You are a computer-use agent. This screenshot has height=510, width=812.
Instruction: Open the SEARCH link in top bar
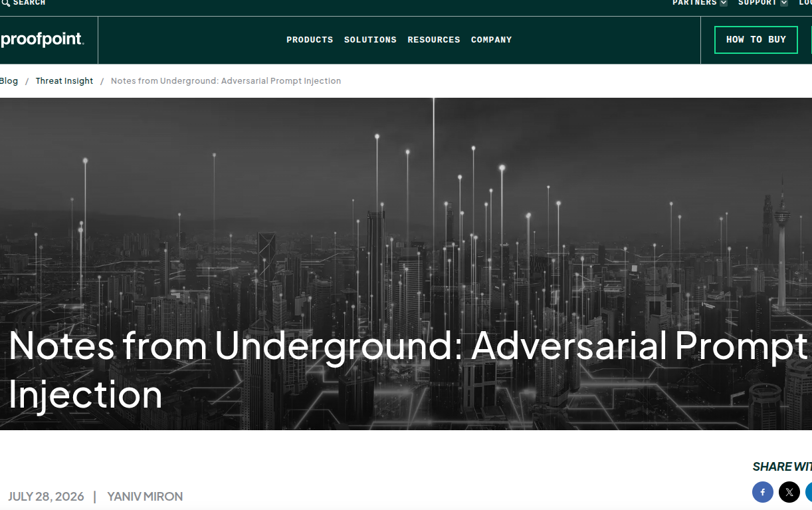click(x=29, y=3)
